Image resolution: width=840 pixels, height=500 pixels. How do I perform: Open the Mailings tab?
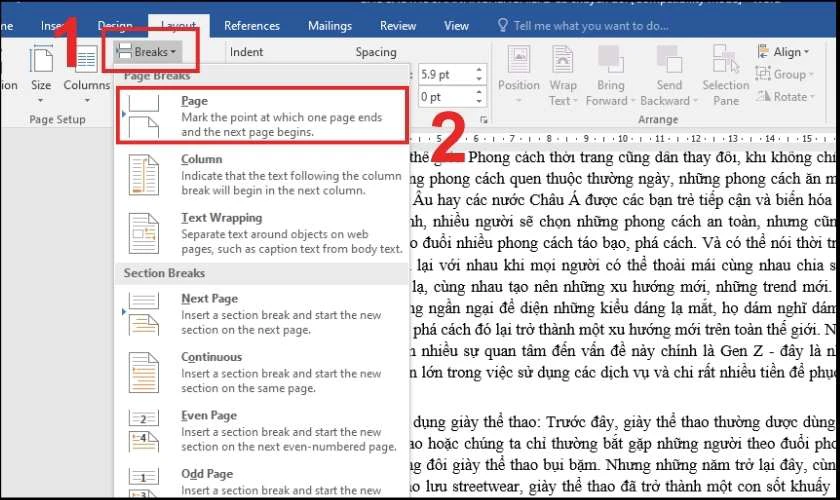(329, 26)
